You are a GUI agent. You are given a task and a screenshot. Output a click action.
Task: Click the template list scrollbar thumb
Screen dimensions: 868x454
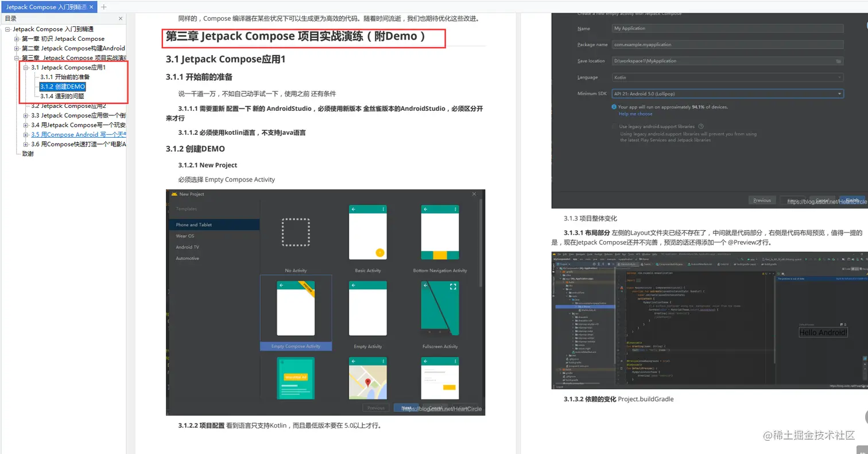(x=481, y=244)
